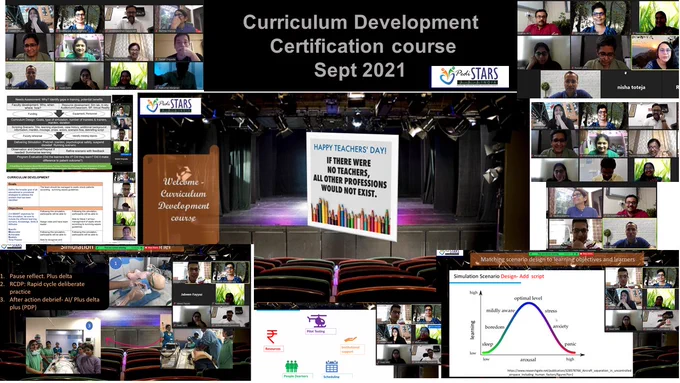
Task: Click the 'learning' vertical axis label
Action: [x=472, y=330]
